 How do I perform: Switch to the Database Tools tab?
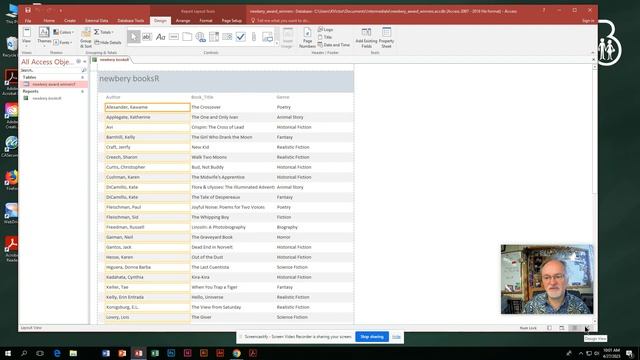coord(131,20)
